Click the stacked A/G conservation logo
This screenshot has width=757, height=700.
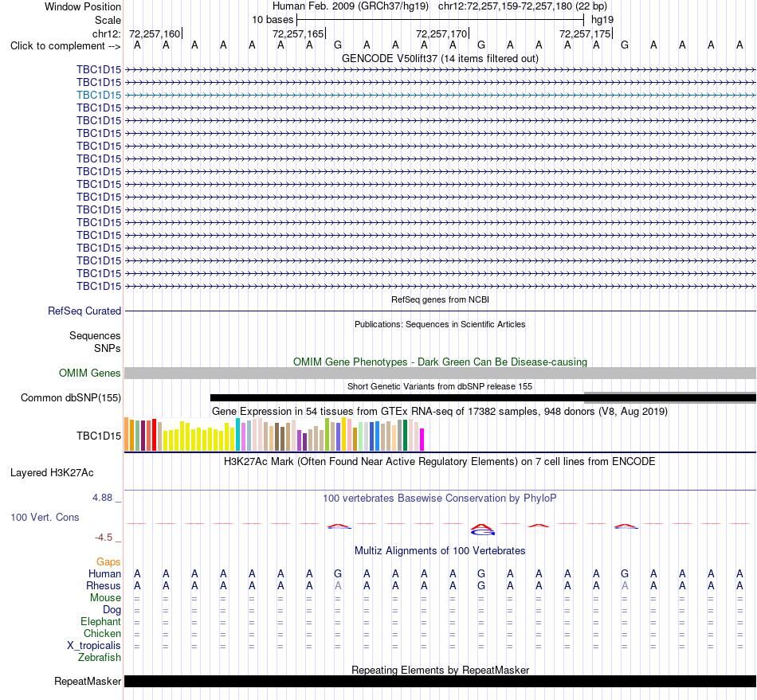tap(482, 530)
